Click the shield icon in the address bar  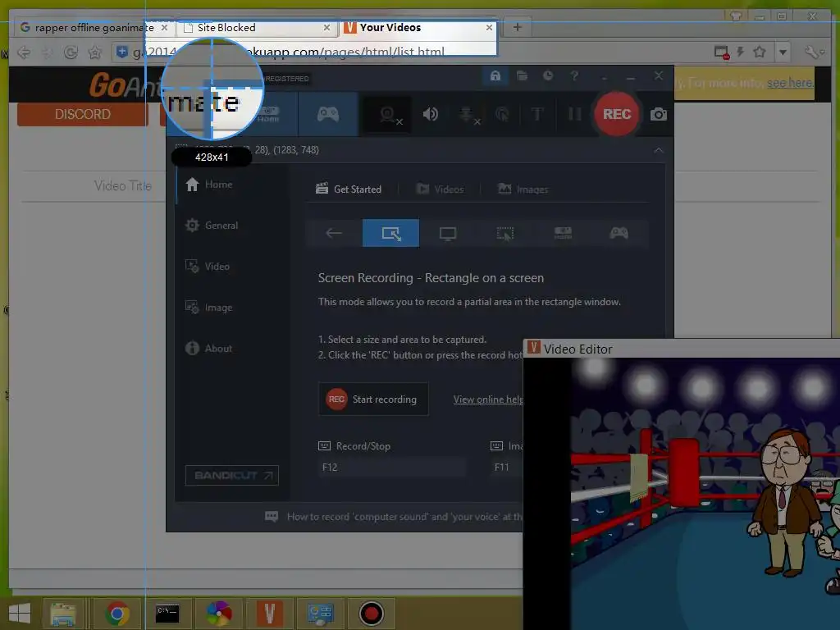click(x=122, y=52)
